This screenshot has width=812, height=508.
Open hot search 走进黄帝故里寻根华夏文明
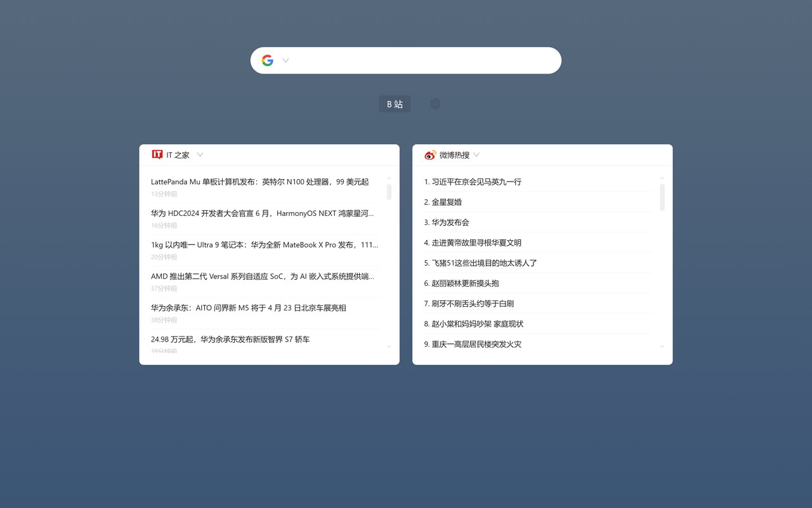473,243
